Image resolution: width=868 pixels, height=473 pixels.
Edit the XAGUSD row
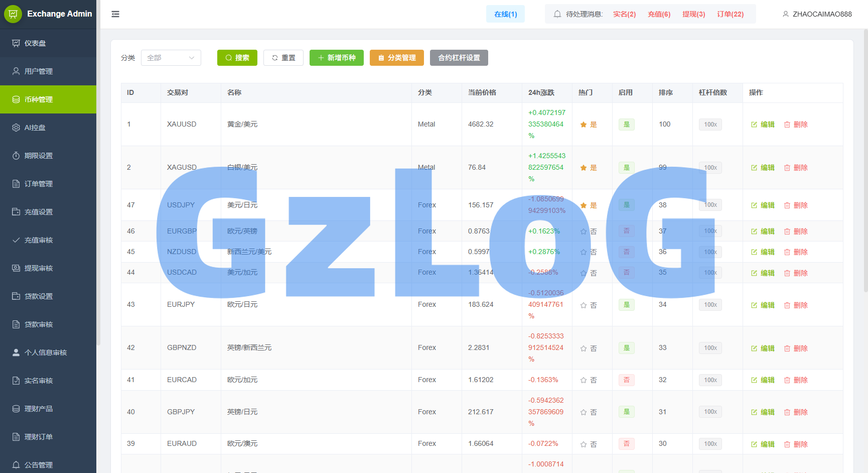click(763, 168)
